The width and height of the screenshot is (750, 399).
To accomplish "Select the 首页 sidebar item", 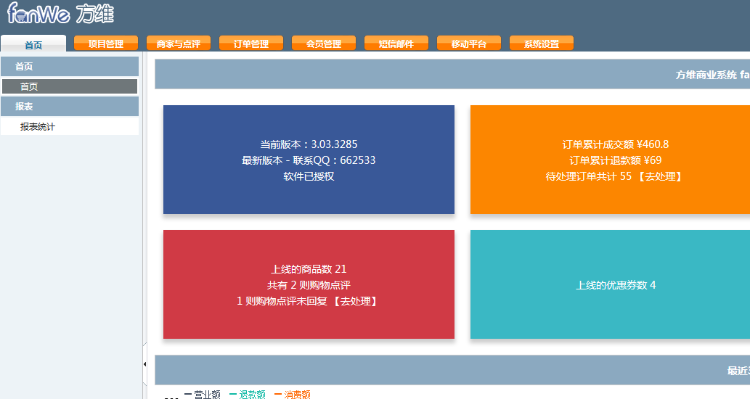I will [70, 87].
